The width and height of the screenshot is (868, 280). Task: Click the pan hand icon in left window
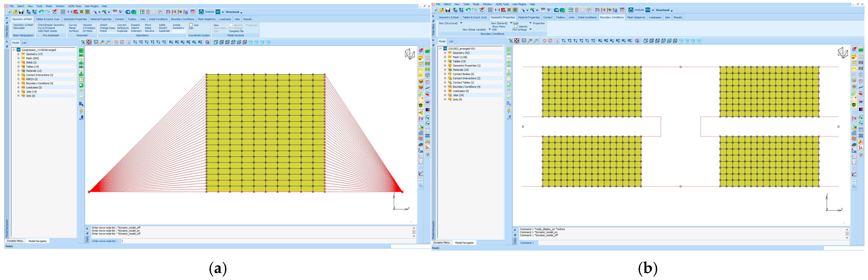click(x=116, y=42)
